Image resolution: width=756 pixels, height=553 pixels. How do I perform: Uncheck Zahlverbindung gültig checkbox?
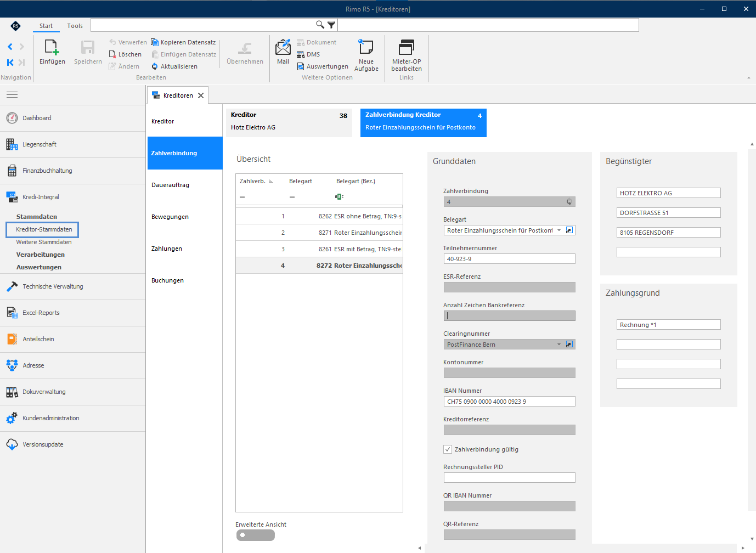(448, 449)
